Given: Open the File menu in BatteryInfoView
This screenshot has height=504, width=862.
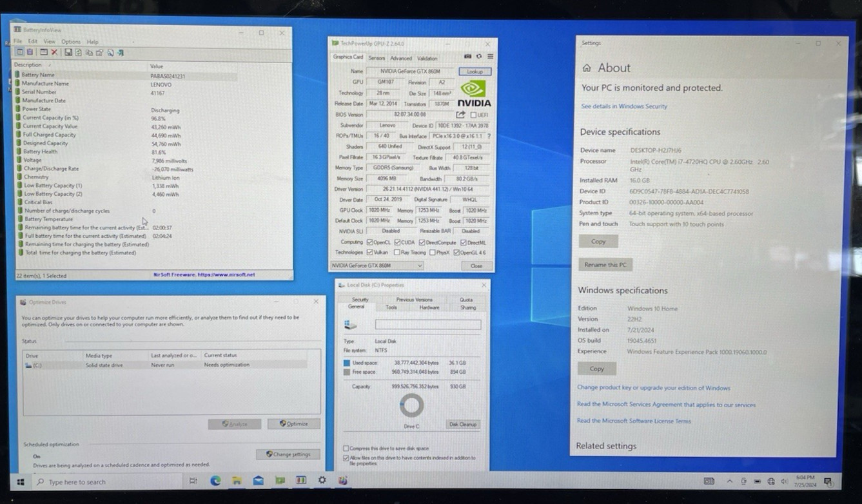Looking at the screenshot, I should click(x=18, y=41).
